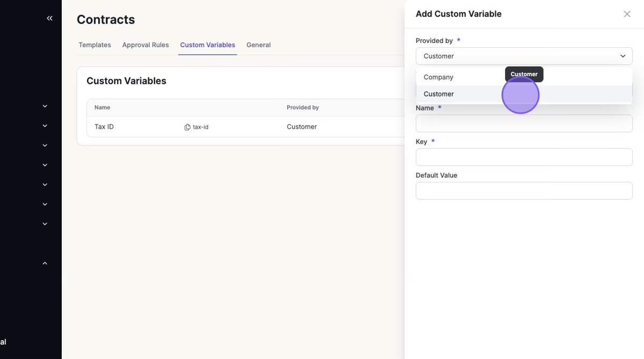Focus the Default Value input field
The height and width of the screenshot is (359, 644).
[524, 191]
